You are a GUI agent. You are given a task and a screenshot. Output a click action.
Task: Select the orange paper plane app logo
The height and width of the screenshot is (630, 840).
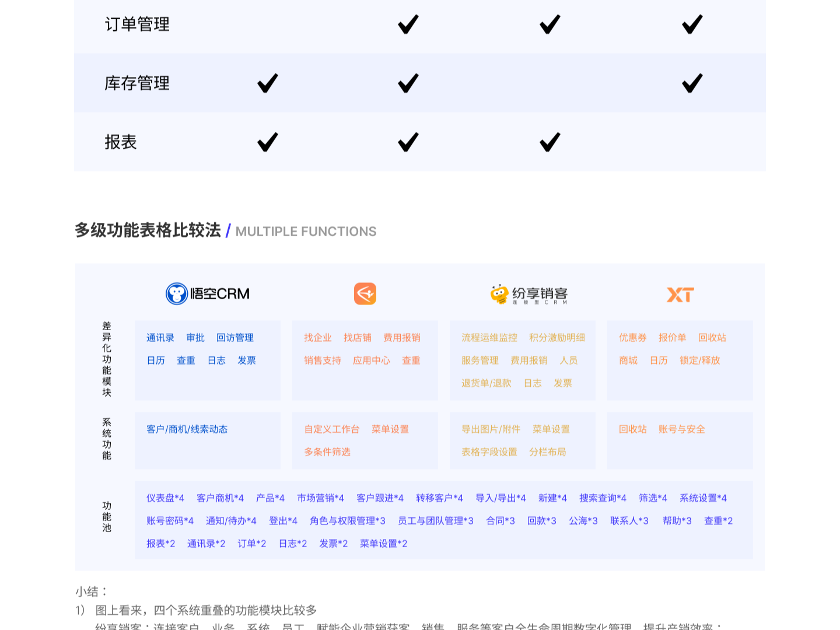[x=365, y=293]
